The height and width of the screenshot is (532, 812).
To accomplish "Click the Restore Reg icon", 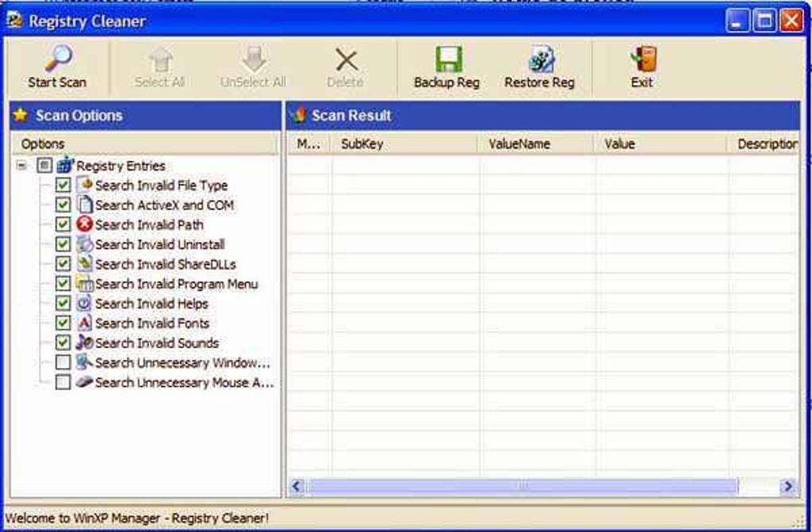I will [x=541, y=59].
